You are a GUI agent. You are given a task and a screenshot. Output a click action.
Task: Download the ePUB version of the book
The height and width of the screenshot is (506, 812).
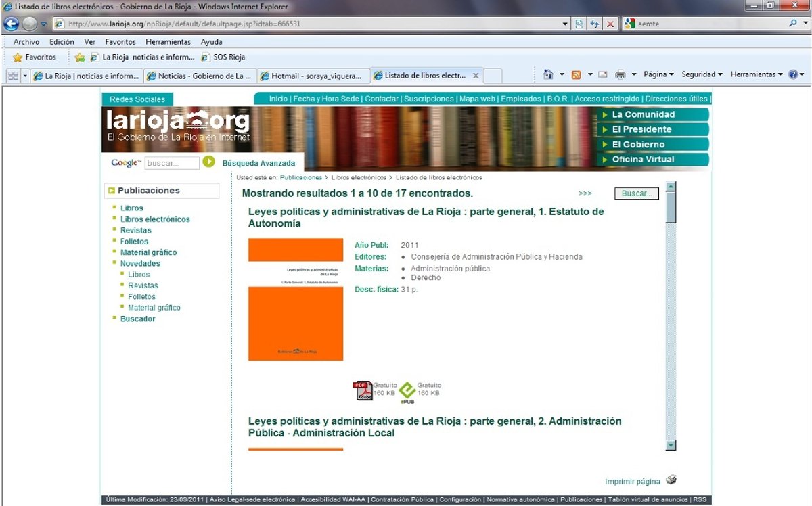click(407, 391)
